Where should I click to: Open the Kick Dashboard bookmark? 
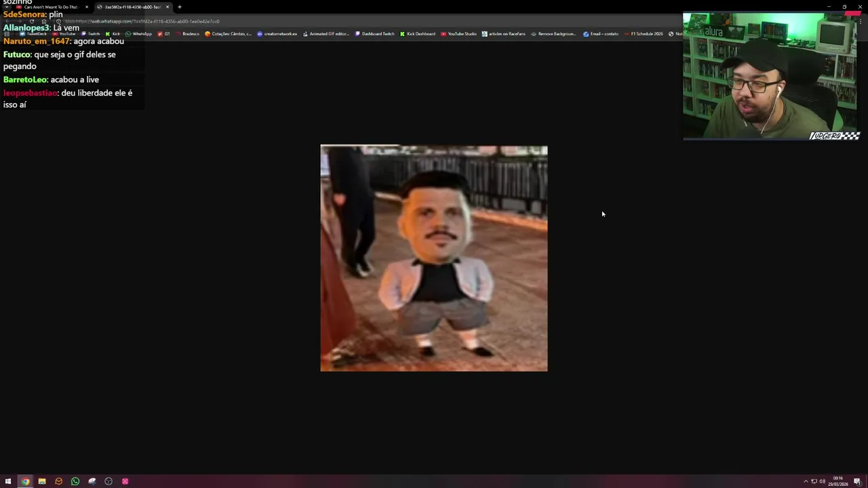(x=418, y=34)
